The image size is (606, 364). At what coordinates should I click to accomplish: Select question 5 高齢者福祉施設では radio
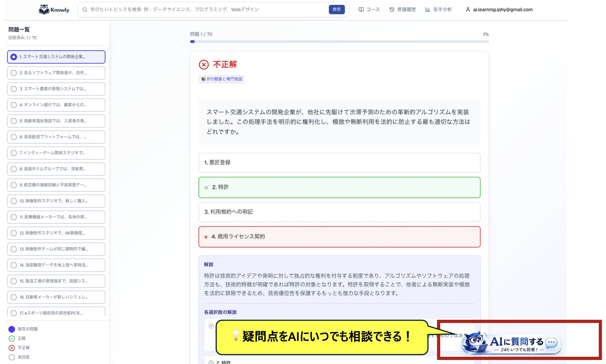[14, 121]
